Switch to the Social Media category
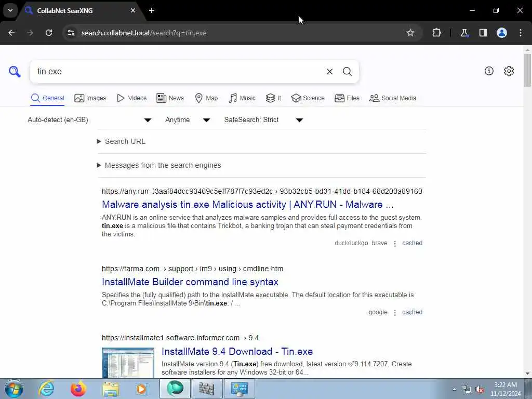The image size is (532, 399). point(393,98)
